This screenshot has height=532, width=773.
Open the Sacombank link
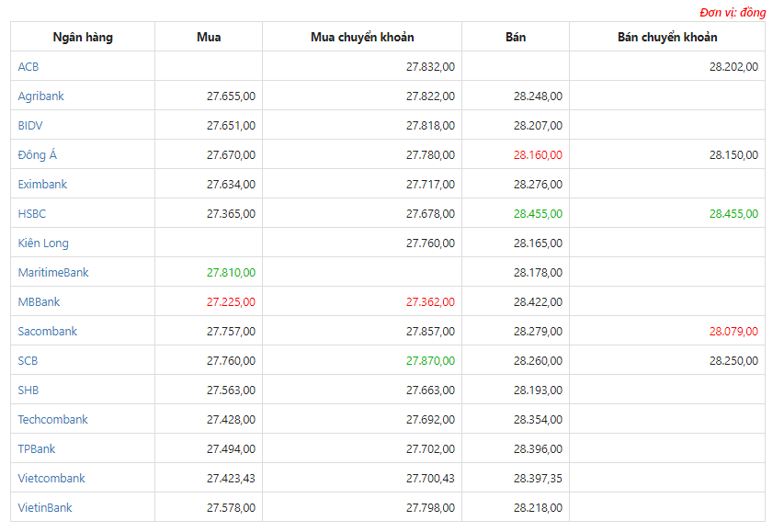(x=47, y=331)
